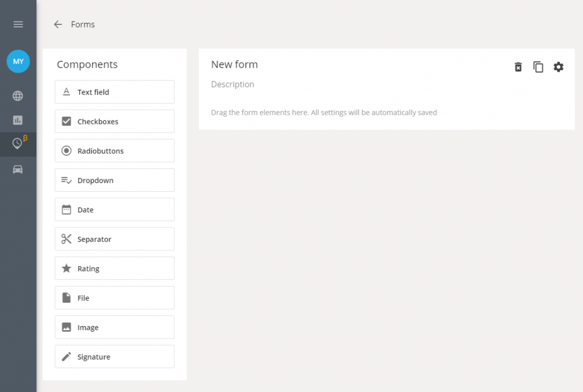Click the Forms header label
Viewport: 583px width, 392px height.
(83, 24)
